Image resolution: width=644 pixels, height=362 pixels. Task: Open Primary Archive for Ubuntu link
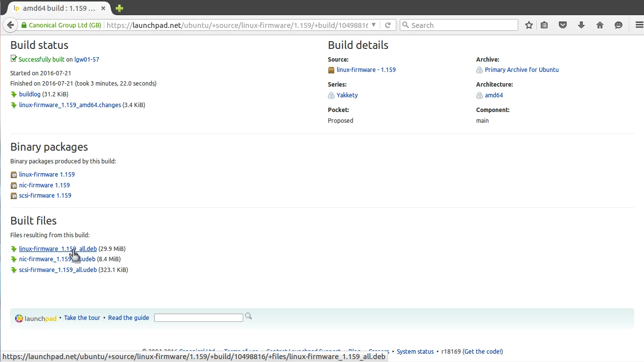tap(522, 70)
